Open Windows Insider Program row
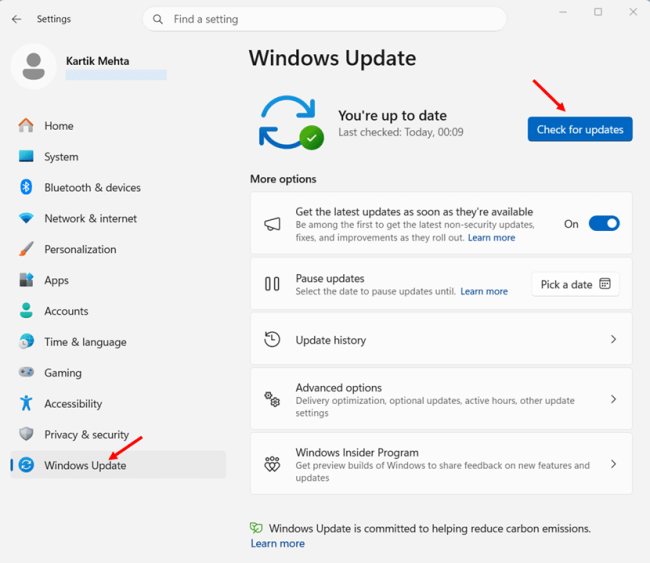The height and width of the screenshot is (563, 650). 441,464
